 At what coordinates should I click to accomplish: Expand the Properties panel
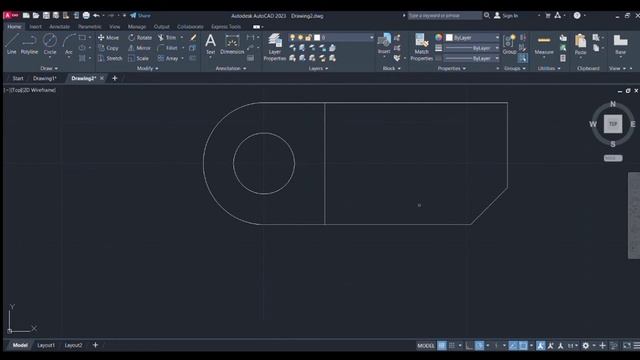point(451,69)
